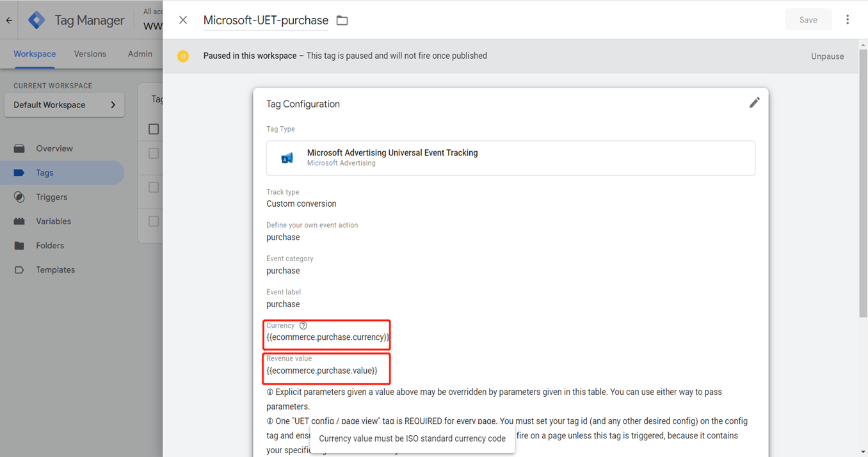Click the back arrow beside Tag Manager

click(x=9, y=20)
